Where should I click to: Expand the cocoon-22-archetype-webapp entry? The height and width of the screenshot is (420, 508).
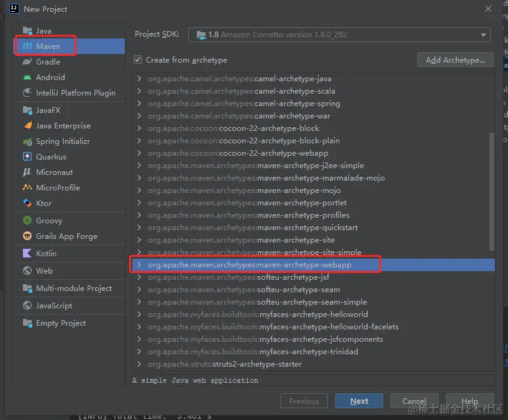[139, 153]
